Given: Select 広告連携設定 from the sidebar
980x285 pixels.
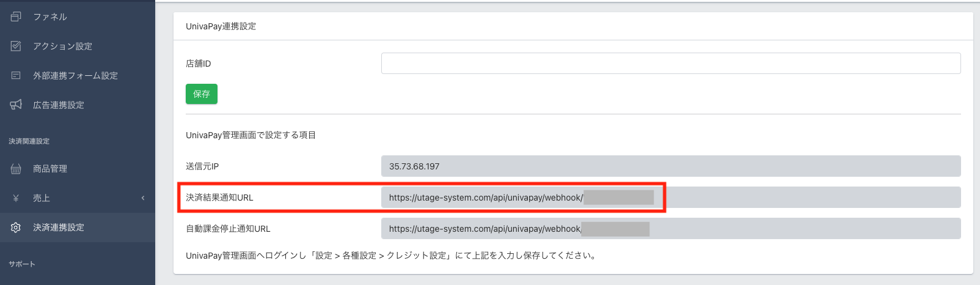Looking at the screenshot, I should [59, 105].
